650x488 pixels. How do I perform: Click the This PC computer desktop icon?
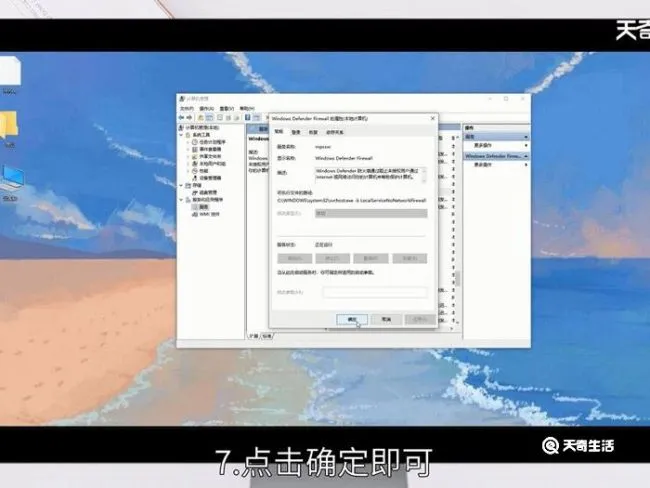click(x=12, y=177)
